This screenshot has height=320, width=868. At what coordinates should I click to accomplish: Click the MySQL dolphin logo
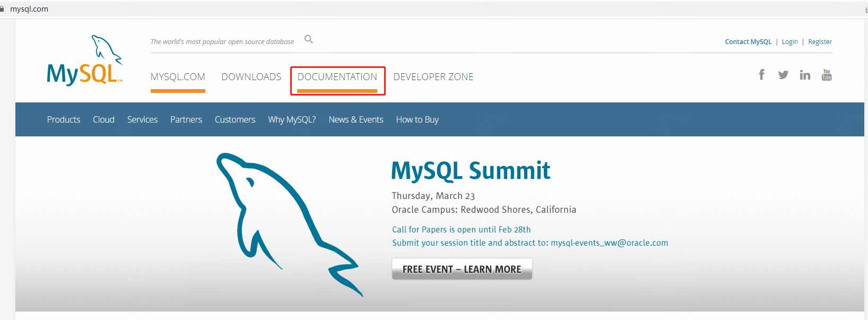[85, 60]
